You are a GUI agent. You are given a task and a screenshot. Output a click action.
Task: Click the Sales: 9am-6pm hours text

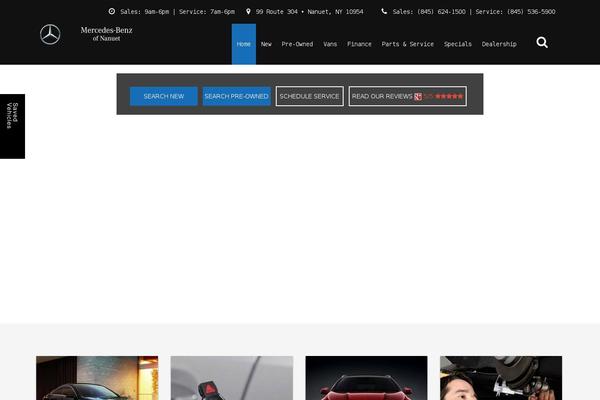click(145, 11)
